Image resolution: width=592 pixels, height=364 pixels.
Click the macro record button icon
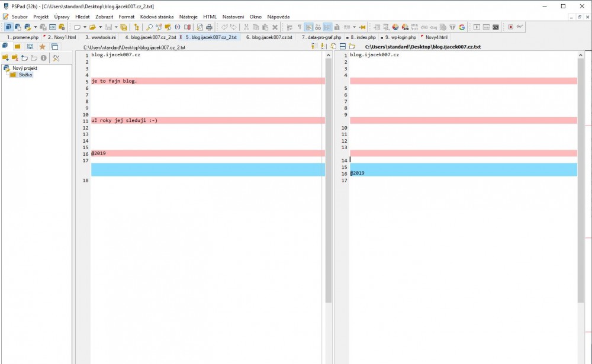tap(510, 27)
